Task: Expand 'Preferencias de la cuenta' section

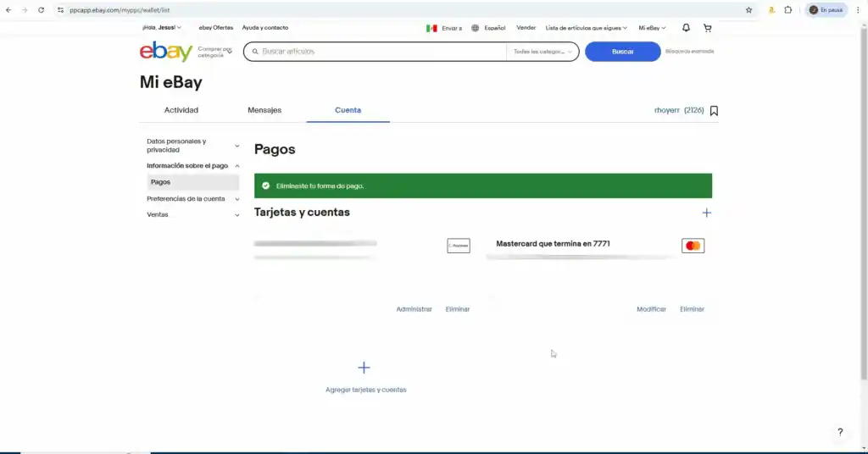Action: click(x=192, y=199)
